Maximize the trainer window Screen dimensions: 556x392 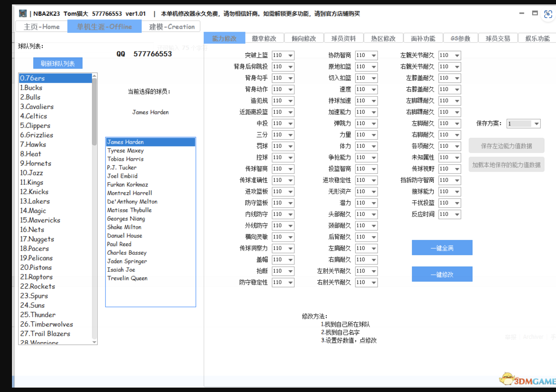pos(535,13)
